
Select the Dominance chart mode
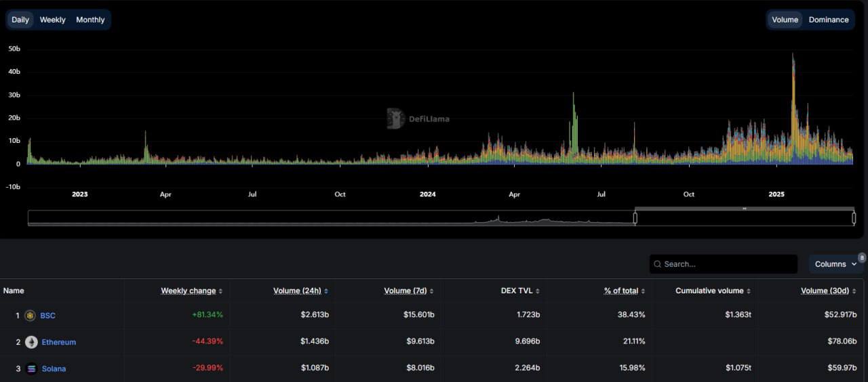click(x=829, y=20)
